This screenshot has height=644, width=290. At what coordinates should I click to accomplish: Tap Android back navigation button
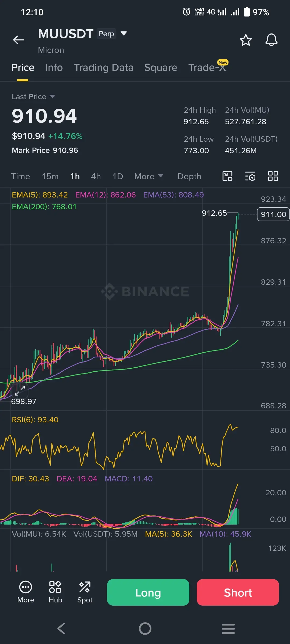(61, 628)
